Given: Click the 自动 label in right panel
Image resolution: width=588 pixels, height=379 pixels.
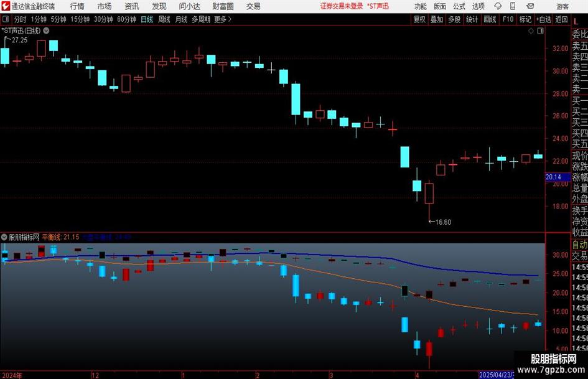Looking at the screenshot, I should [x=580, y=245].
